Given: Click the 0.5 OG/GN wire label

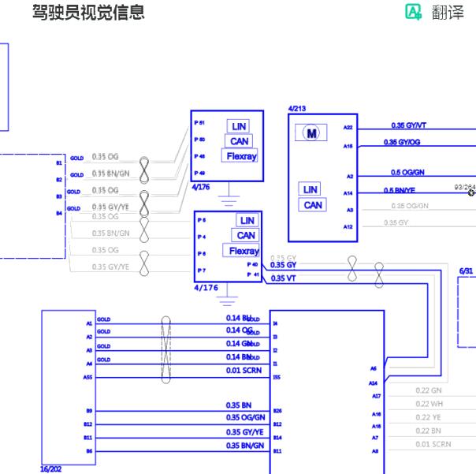Looking at the screenshot, I should tap(407, 172).
